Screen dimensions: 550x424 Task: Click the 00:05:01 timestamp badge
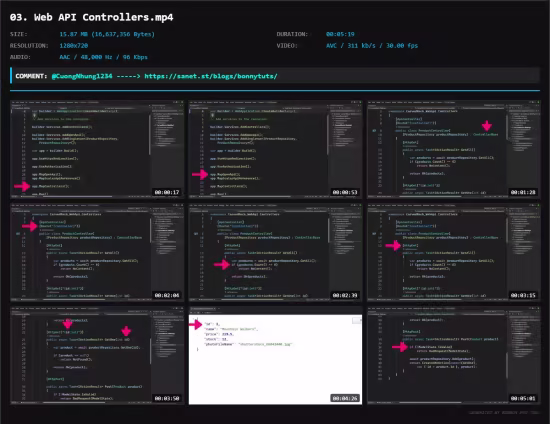(523, 398)
